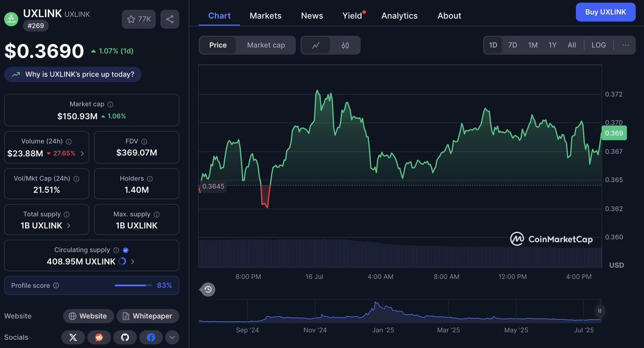644x348 pixels.
Task: Select the 1Y time range
Action: click(552, 45)
